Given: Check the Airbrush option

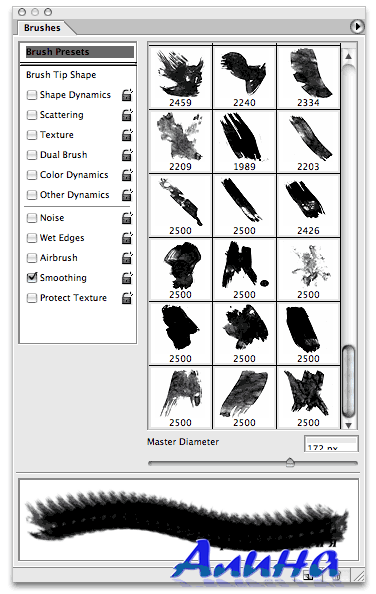Looking at the screenshot, I should (x=32, y=258).
